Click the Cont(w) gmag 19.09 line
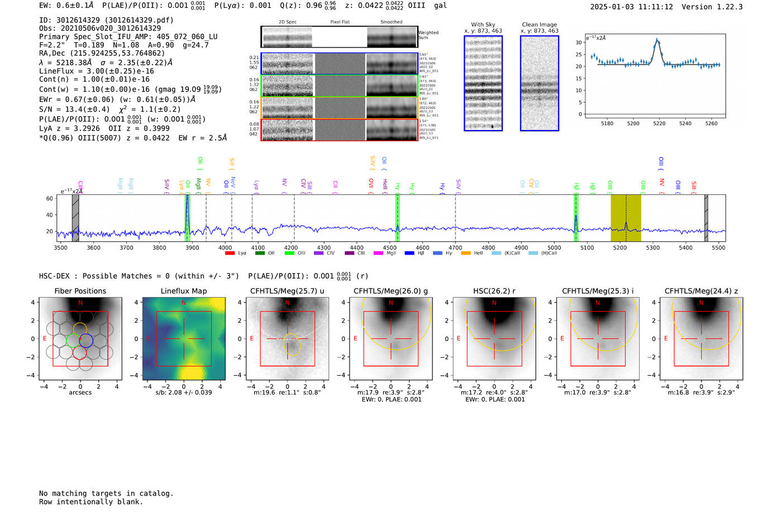 click(x=130, y=89)
